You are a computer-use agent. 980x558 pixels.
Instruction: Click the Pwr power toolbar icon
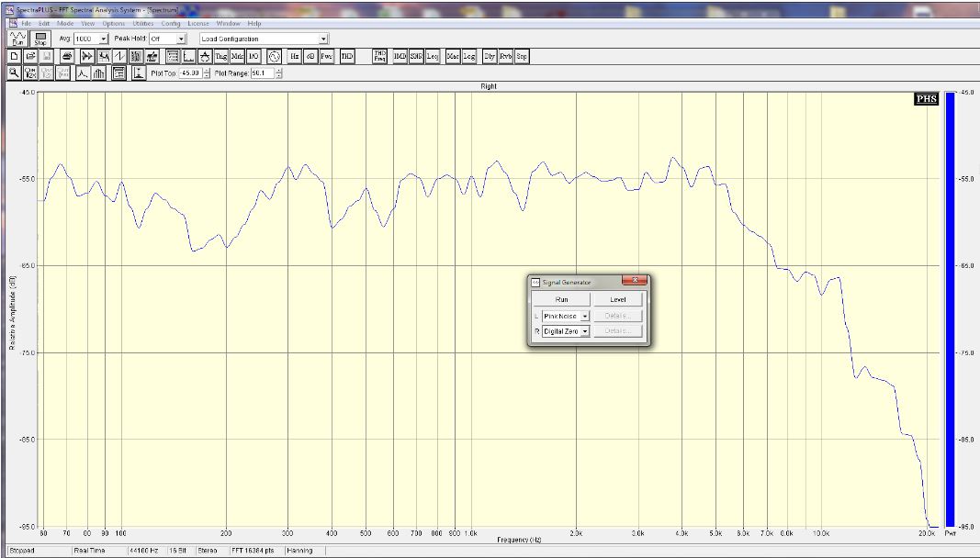(x=326, y=56)
